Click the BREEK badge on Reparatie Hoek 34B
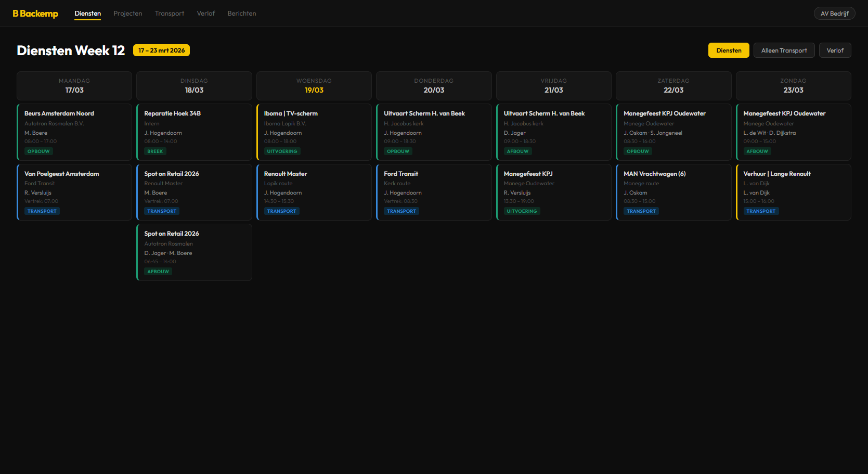The width and height of the screenshot is (868, 474). coord(155,151)
